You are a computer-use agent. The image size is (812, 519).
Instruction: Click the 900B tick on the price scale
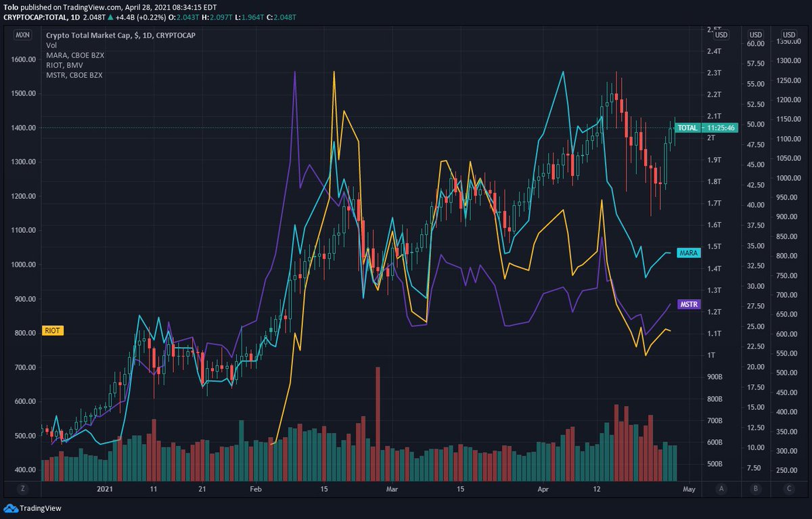(715, 376)
